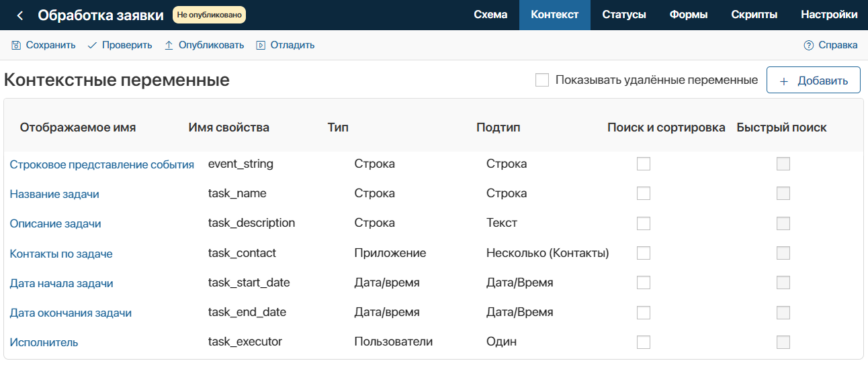Toggle Быстрый поиск for task_end_date
Image resolution: width=868 pixels, height=365 pixels.
point(783,312)
